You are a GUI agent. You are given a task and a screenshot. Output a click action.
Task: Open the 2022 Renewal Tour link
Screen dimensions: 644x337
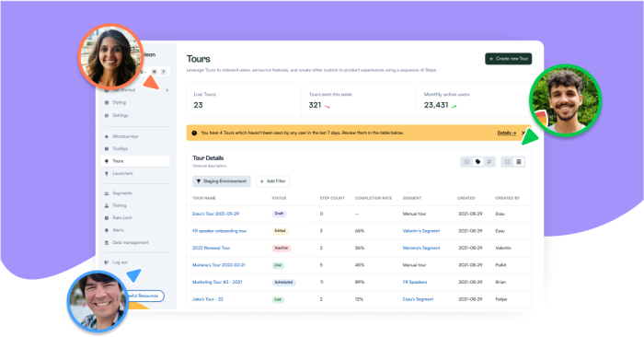211,249
